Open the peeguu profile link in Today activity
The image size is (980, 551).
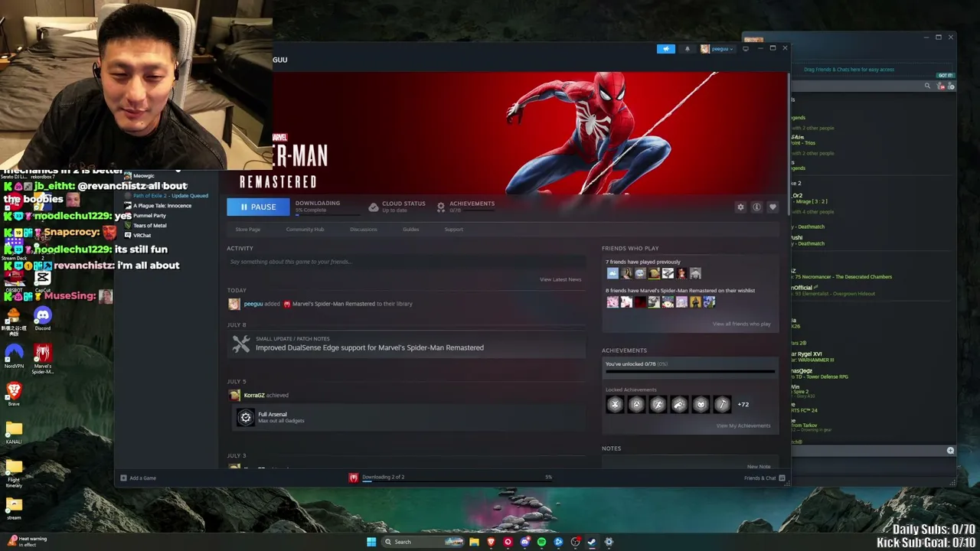(x=253, y=304)
